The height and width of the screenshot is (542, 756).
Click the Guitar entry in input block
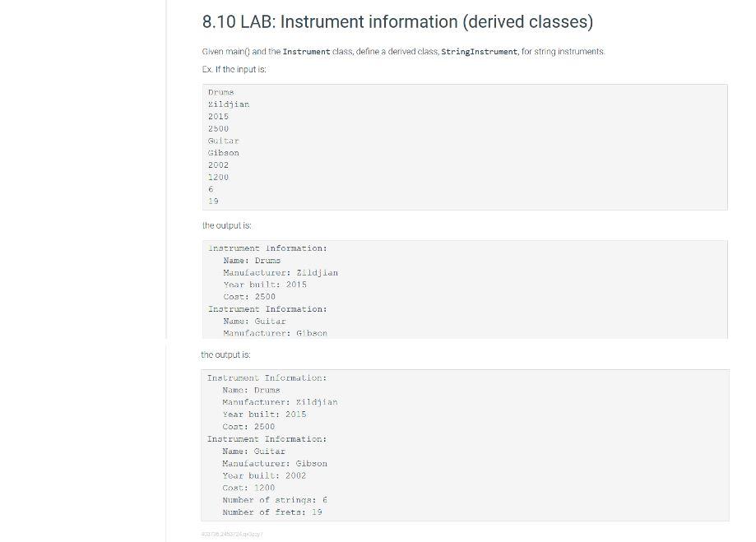[x=223, y=141]
